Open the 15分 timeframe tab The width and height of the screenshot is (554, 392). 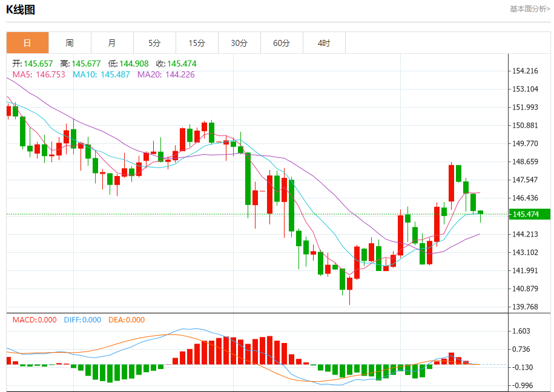tap(197, 43)
